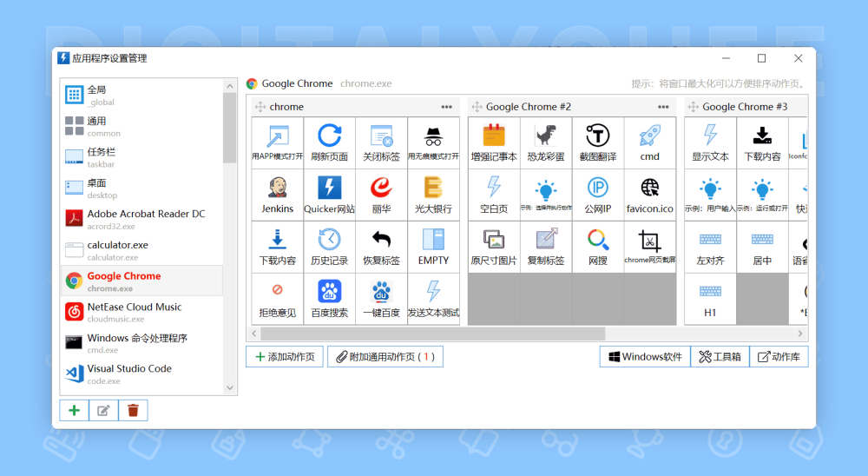Open the 历史记录 history action

329,248
